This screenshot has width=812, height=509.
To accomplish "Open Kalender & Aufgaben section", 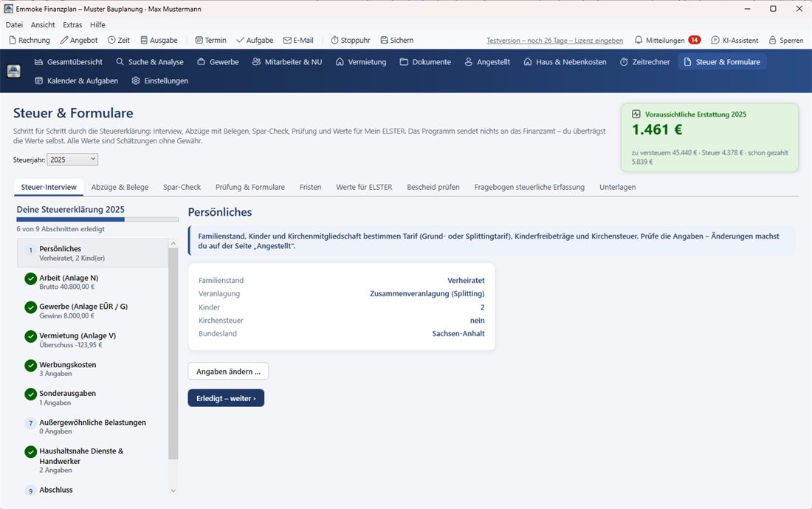I will pos(76,81).
